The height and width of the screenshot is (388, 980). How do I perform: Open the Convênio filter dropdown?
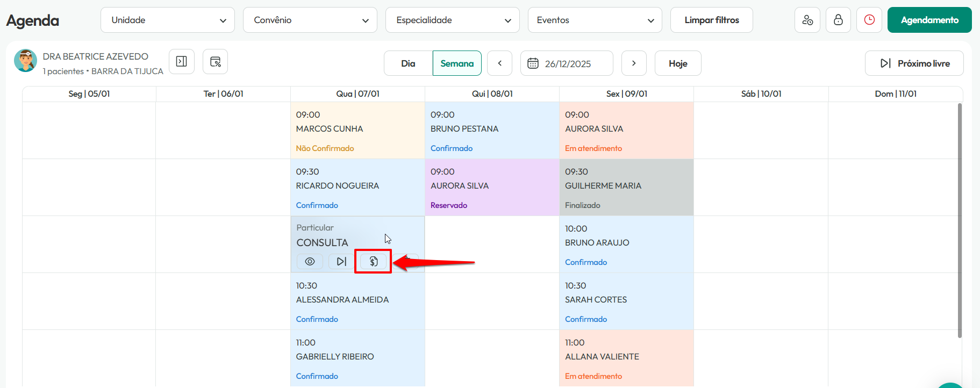click(x=310, y=20)
